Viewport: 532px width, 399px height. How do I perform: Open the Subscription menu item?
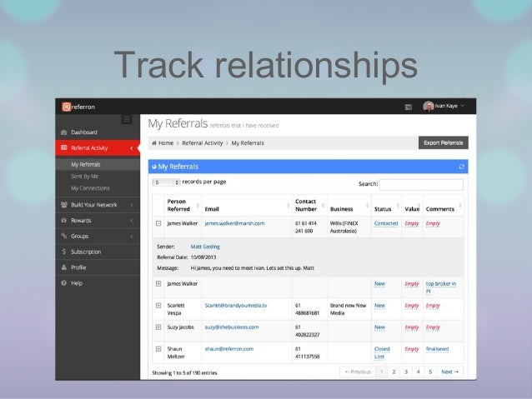click(x=98, y=252)
